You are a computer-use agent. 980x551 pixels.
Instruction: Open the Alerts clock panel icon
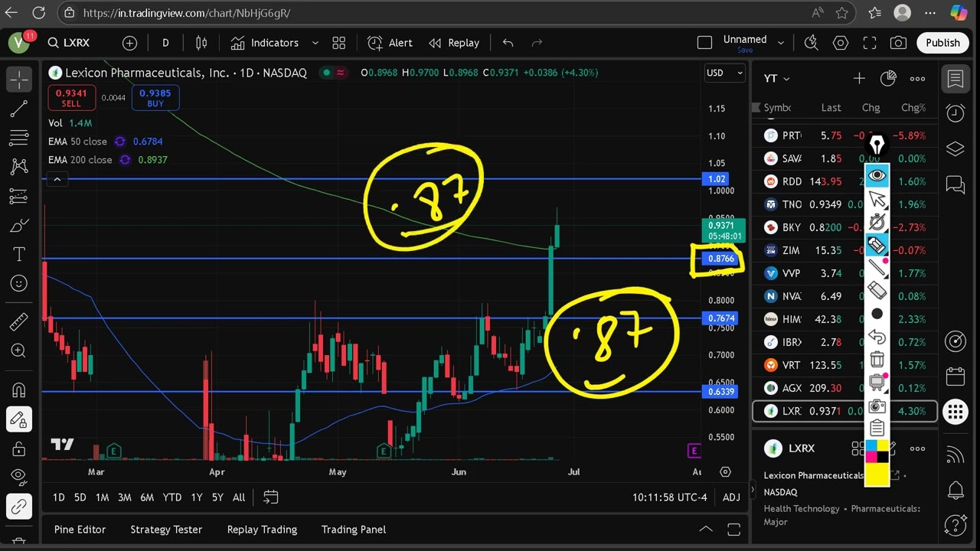coord(955,113)
